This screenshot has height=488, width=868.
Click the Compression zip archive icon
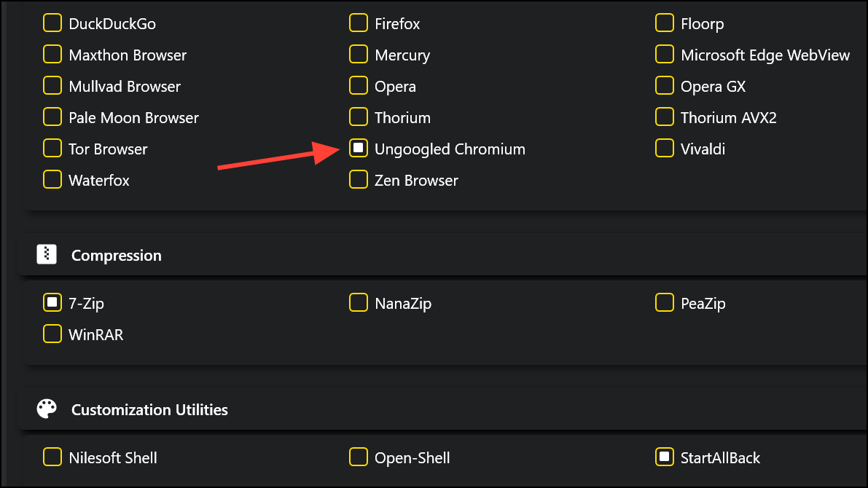click(x=47, y=254)
